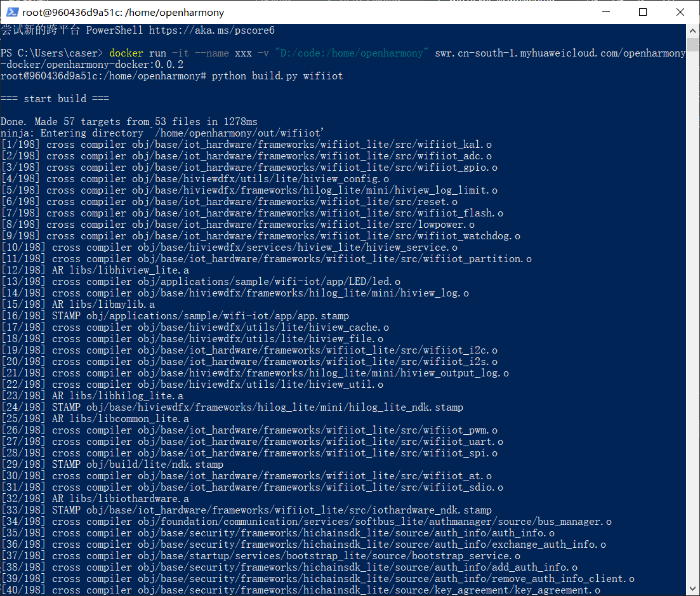
Task: Click the [4/198] hiview_config.o line
Action: point(195,178)
